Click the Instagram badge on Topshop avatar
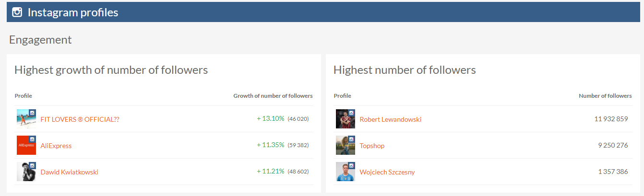Viewport: 644px width, 196px height. click(352, 139)
